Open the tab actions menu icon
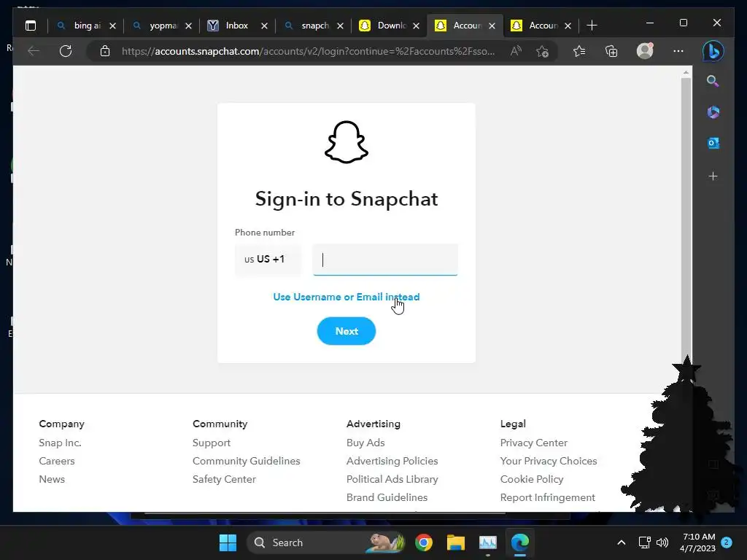The width and height of the screenshot is (747, 560). tap(31, 26)
